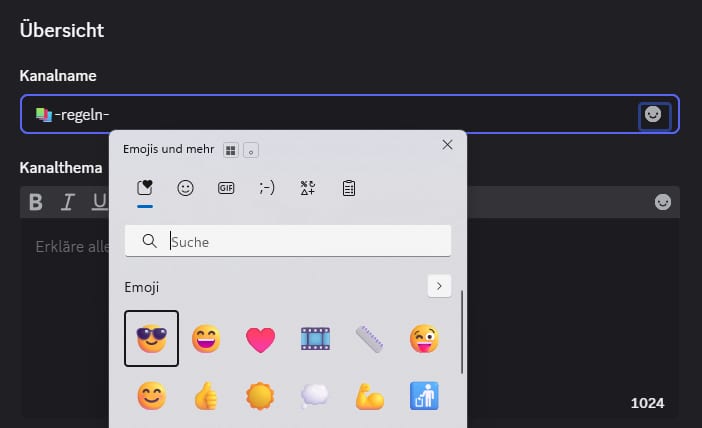
Task: Insert the film strip emoji
Action: click(x=315, y=338)
